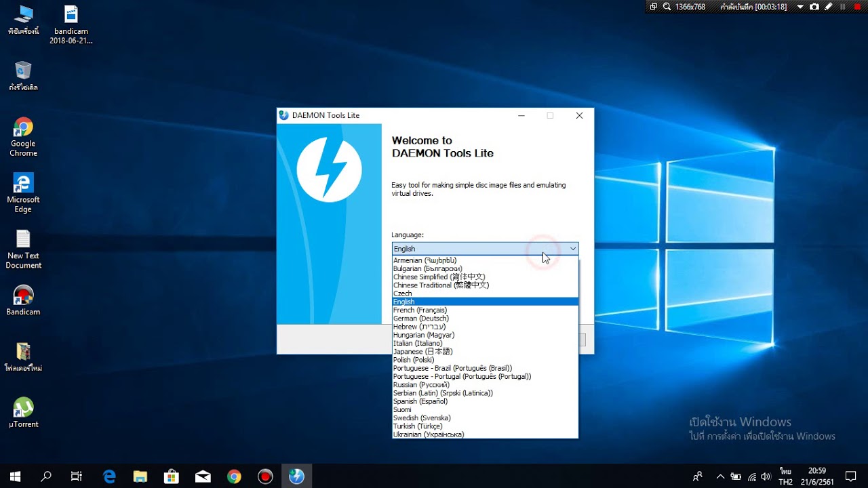Viewport: 868px width, 488px height.
Task: Close the DAEMON Tools Lite installer
Action: pos(579,115)
